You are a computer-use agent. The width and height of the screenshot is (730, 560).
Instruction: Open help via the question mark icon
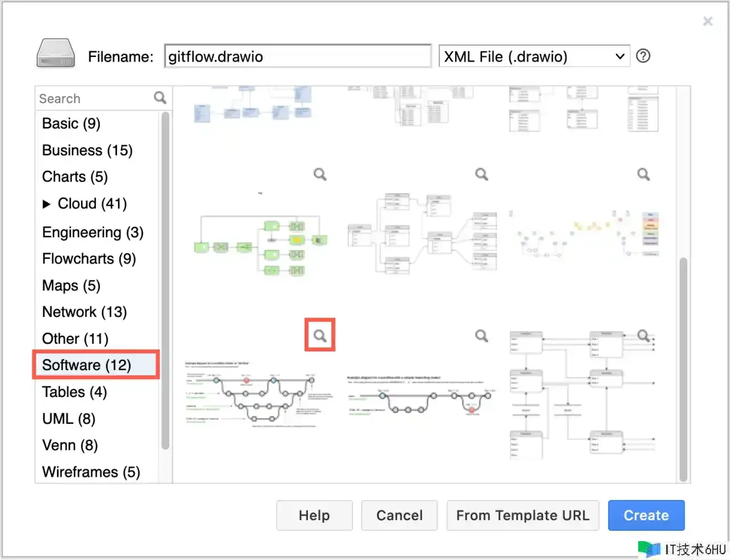643,56
